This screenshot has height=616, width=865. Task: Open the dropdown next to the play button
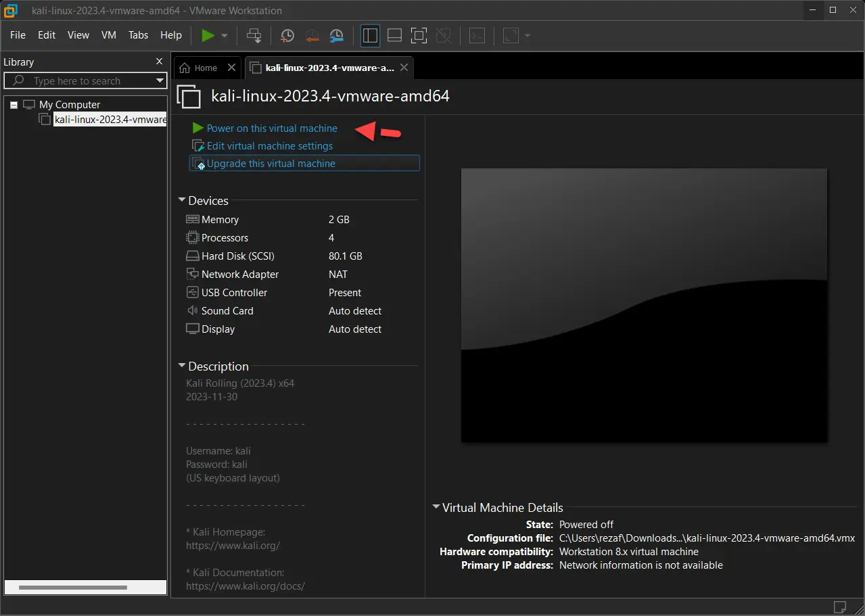click(223, 35)
